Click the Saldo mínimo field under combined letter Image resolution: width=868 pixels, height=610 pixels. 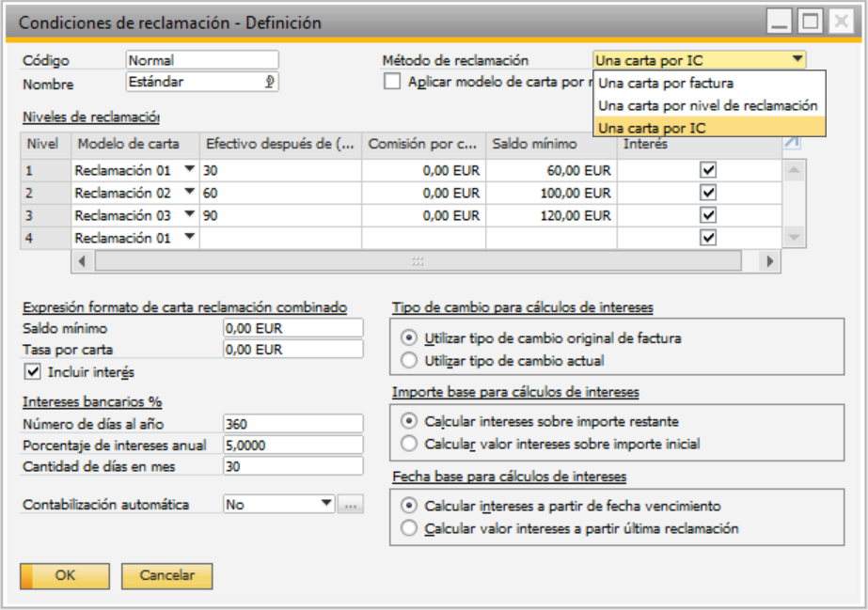[x=293, y=328]
